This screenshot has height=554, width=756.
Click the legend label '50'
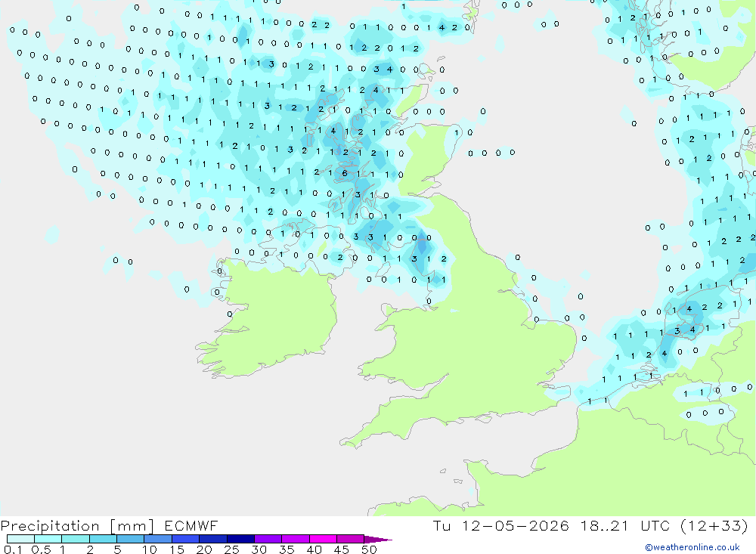tap(369, 549)
